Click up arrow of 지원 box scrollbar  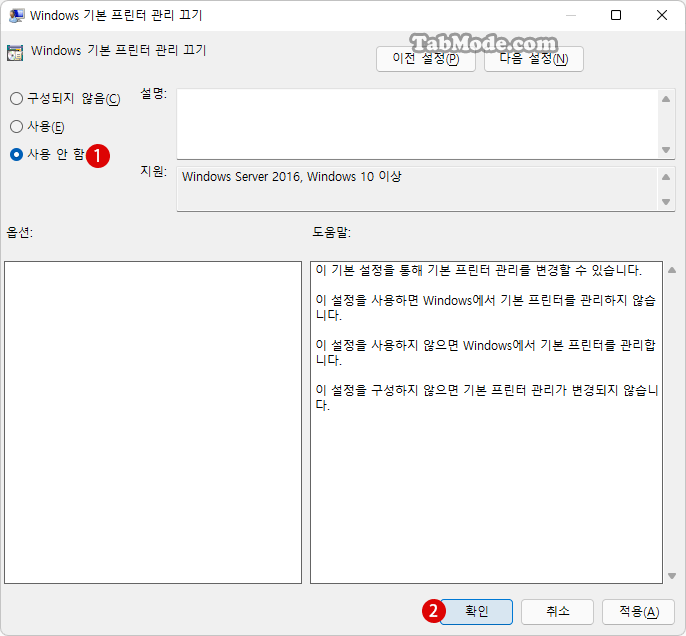tap(666, 177)
